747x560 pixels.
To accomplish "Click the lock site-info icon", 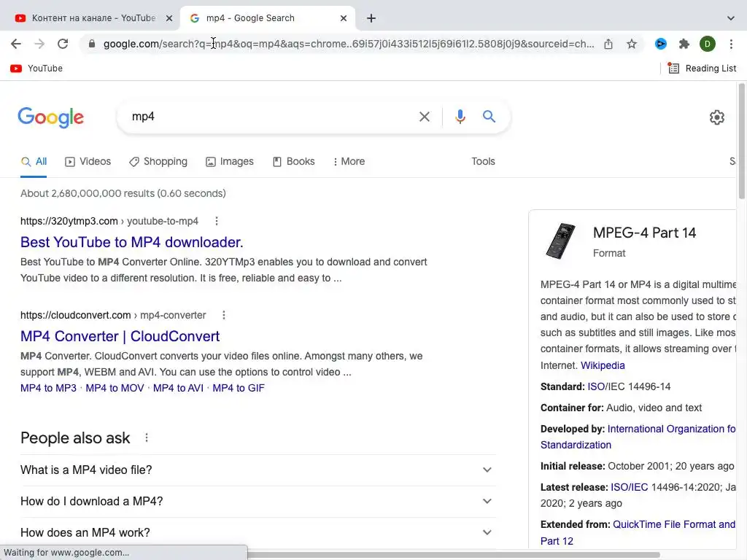I will (92, 44).
